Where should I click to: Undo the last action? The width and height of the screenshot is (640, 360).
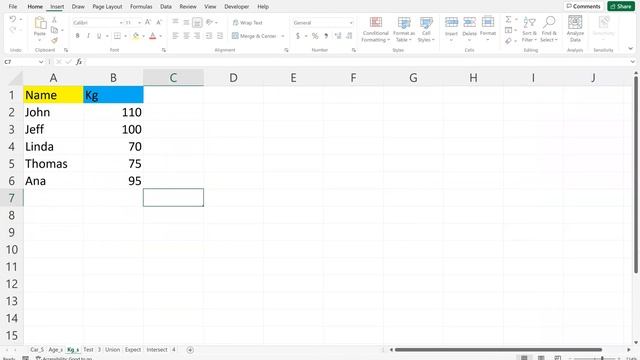tap(13, 20)
